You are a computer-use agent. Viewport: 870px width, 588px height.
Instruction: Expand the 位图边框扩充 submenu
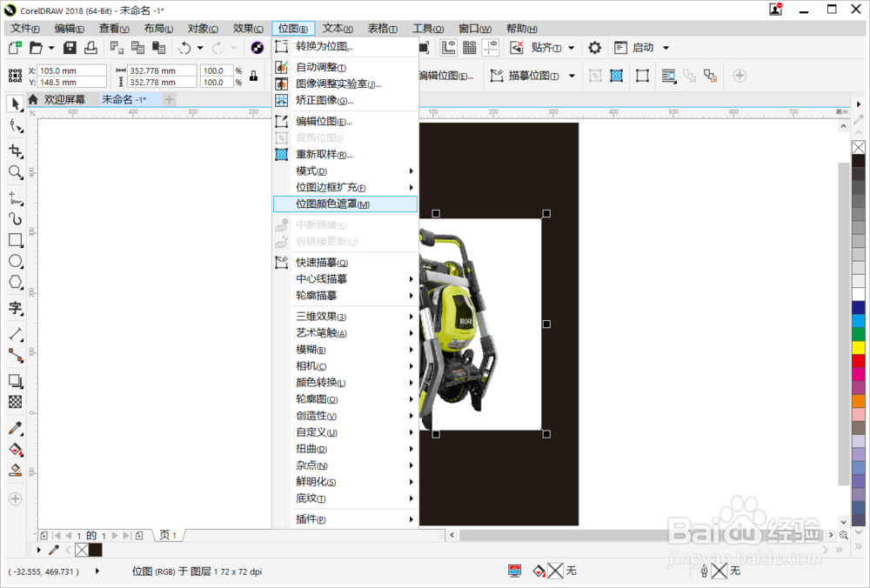pyautogui.click(x=345, y=188)
